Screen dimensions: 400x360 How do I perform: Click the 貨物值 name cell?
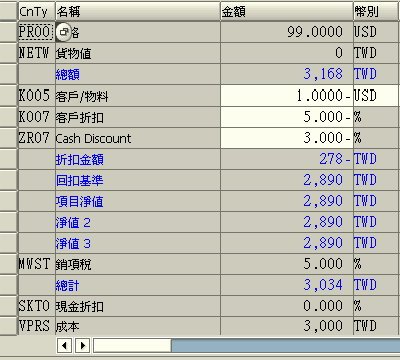[x=137, y=53]
